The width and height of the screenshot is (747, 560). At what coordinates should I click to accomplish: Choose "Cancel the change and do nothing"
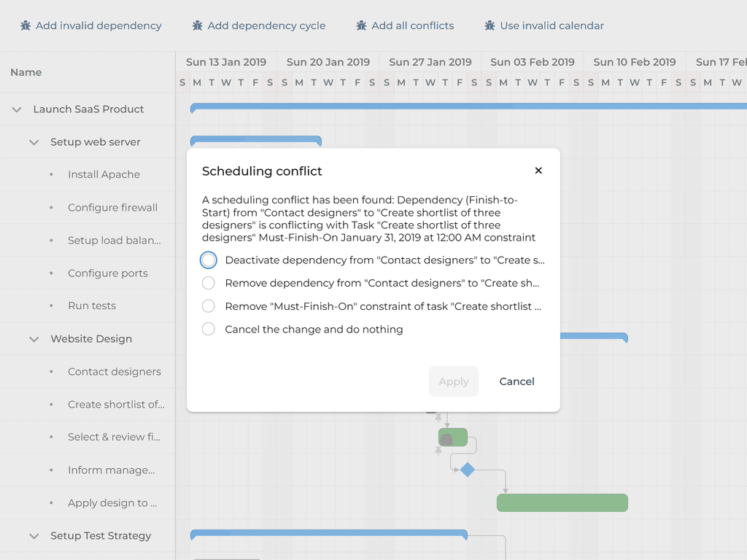tap(208, 329)
